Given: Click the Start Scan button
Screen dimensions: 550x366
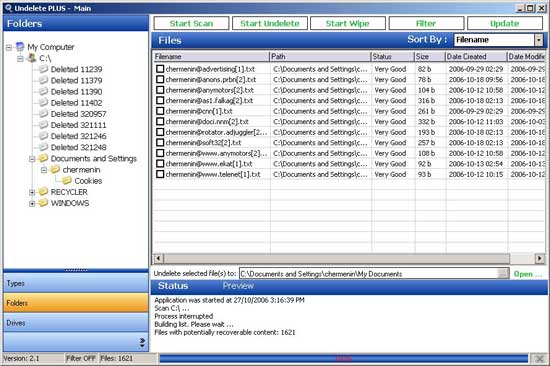Looking at the screenshot, I should pyautogui.click(x=191, y=23).
